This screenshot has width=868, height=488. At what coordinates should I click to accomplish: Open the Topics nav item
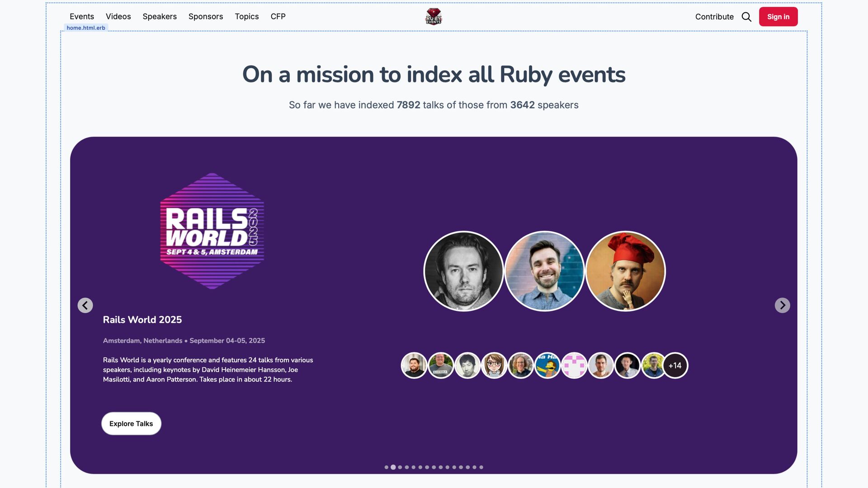tap(247, 16)
